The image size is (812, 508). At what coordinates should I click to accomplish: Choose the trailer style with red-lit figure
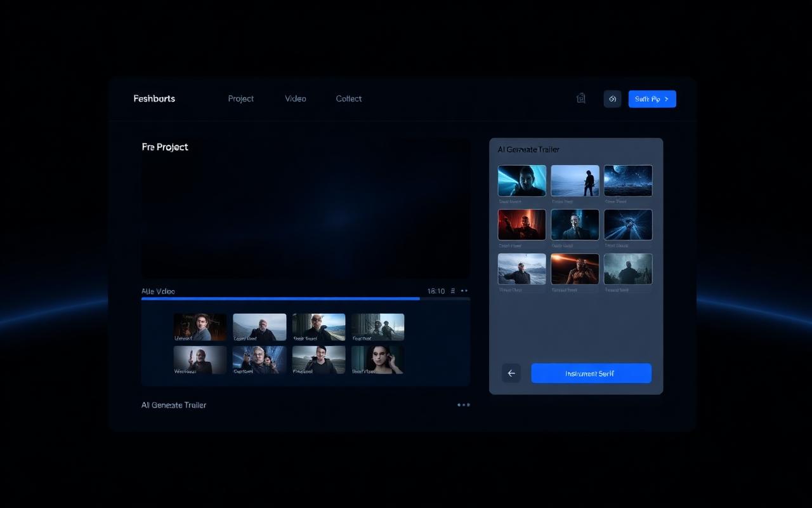pos(522,225)
